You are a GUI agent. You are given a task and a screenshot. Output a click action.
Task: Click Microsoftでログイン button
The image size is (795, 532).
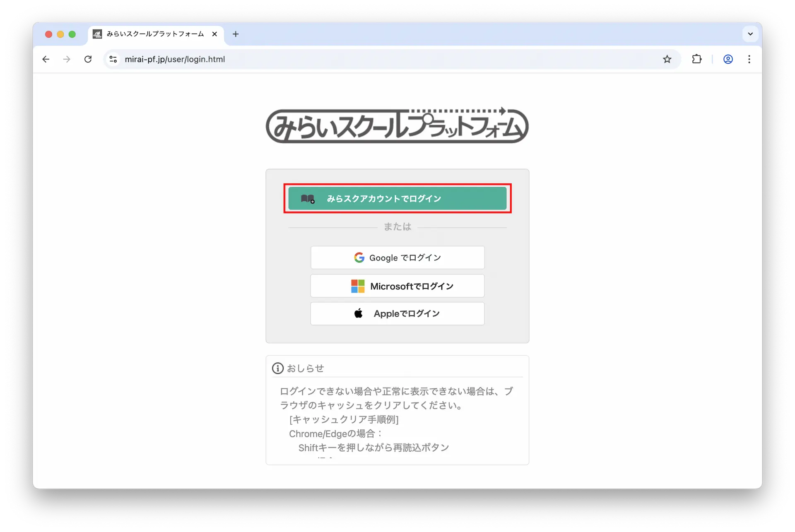(397, 286)
